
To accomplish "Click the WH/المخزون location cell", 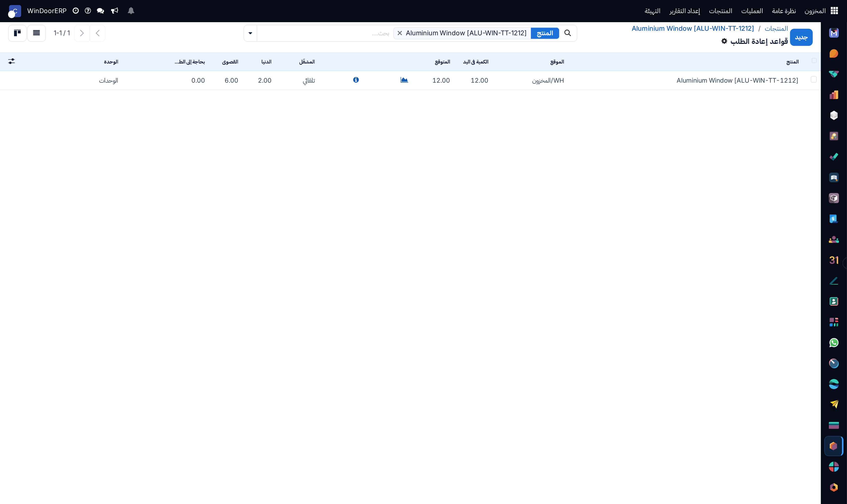I will [548, 80].
